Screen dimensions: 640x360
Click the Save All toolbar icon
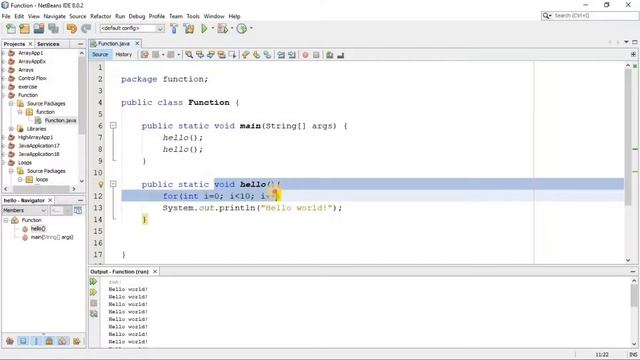click(x=53, y=29)
